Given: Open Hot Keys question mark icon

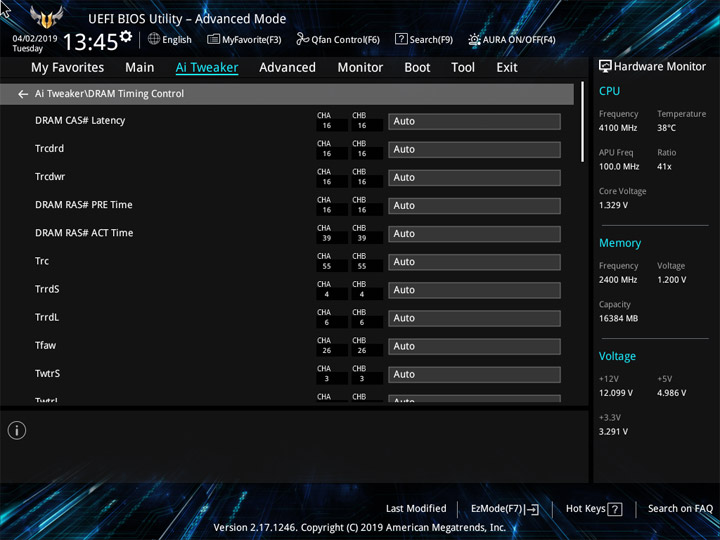Looking at the screenshot, I should click(614, 509).
